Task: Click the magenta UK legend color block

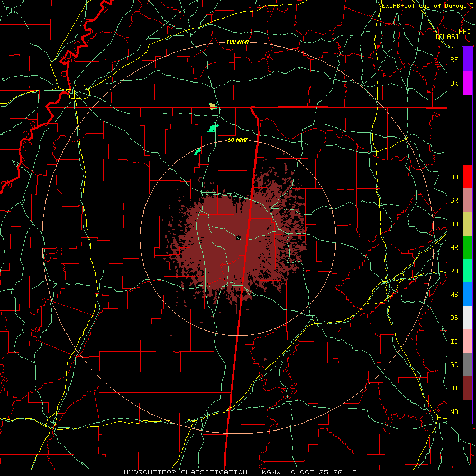Action: pyautogui.click(x=467, y=83)
